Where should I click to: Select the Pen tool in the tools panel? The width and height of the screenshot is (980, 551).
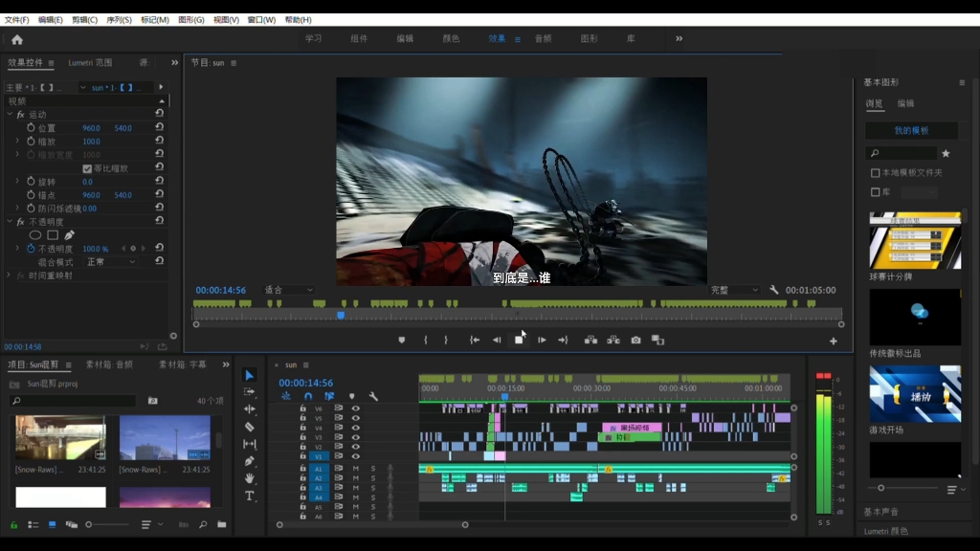pos(250,461)
